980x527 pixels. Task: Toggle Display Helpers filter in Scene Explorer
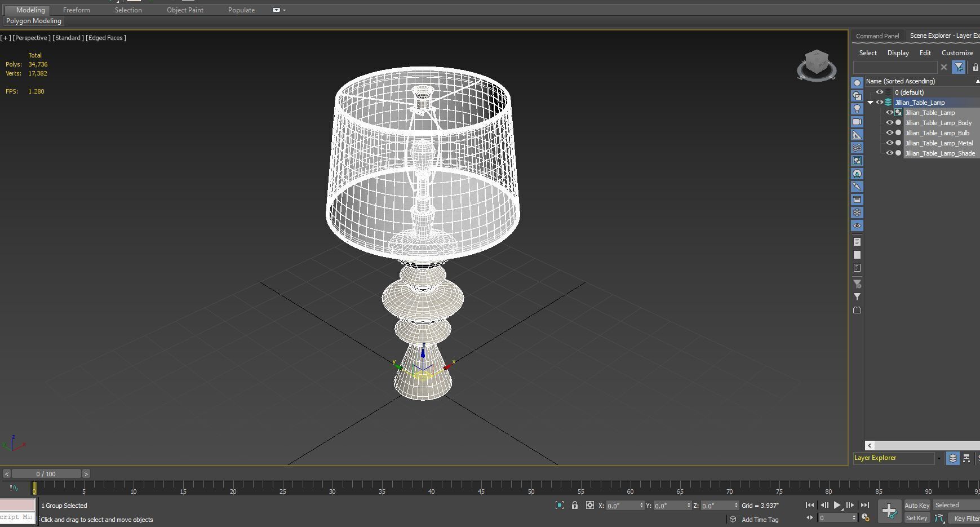pyautogui.click(x=857, y=135)
